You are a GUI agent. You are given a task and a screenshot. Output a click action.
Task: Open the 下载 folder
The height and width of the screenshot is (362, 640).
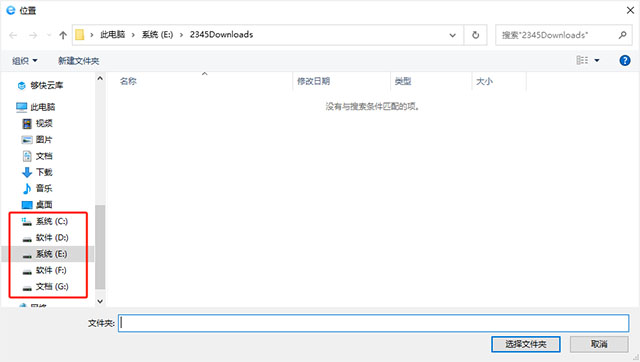[x=38, y=172]
